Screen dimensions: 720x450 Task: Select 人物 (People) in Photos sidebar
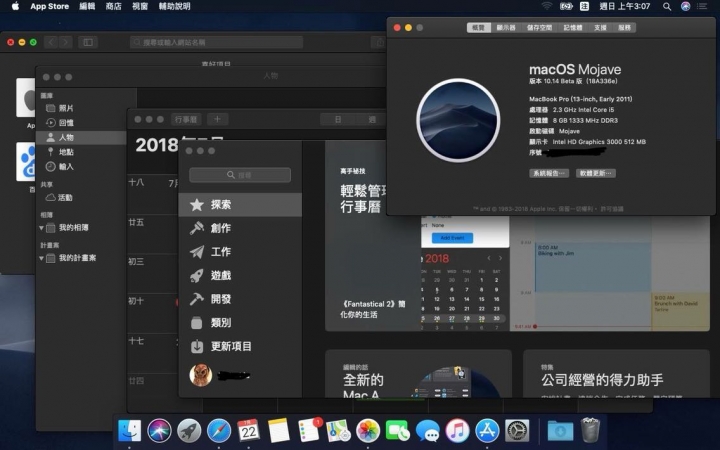coord(81,138)
